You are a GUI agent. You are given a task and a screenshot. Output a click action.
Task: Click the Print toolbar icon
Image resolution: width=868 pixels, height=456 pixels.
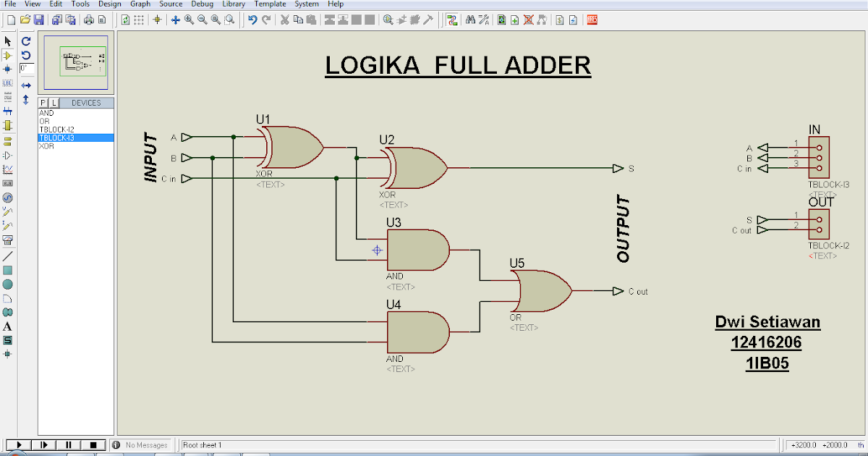88,20
